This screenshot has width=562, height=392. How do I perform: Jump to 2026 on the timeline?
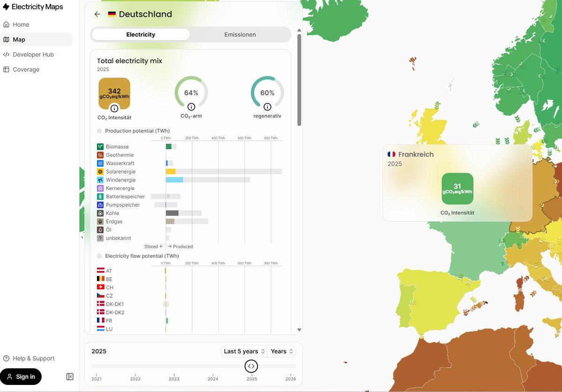[290, 378]
